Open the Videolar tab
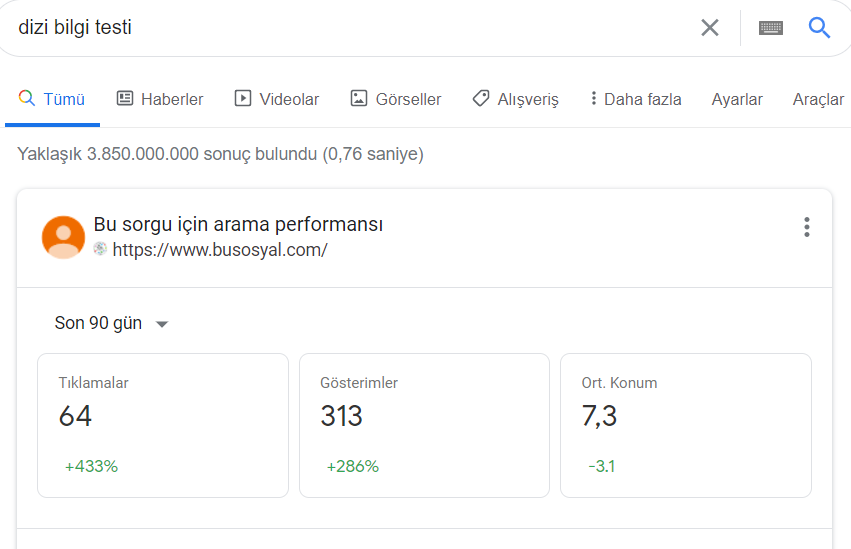 click(x=277, y=99)
